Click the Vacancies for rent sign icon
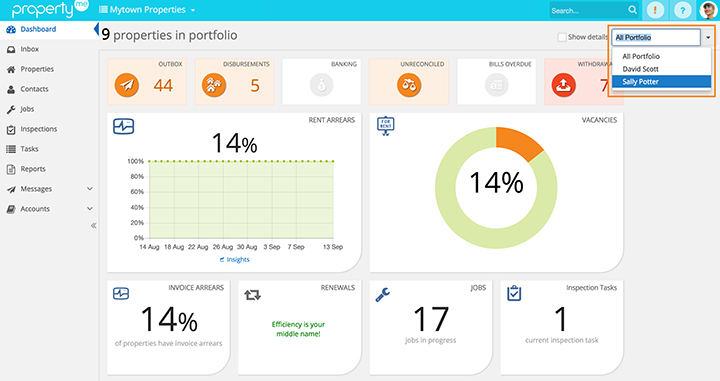The image size is (720, 381). point(385,126)
